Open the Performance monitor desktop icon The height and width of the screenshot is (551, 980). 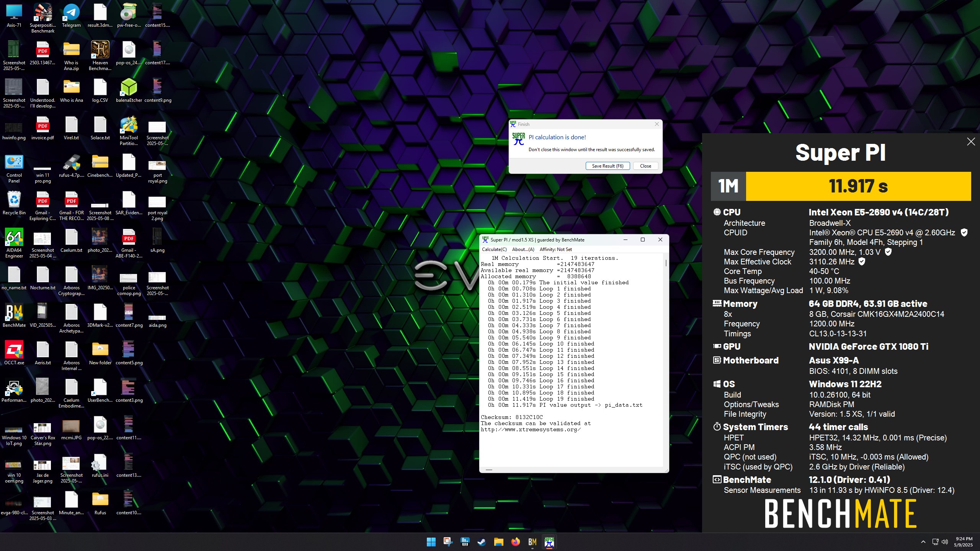[x=14, y=391]
